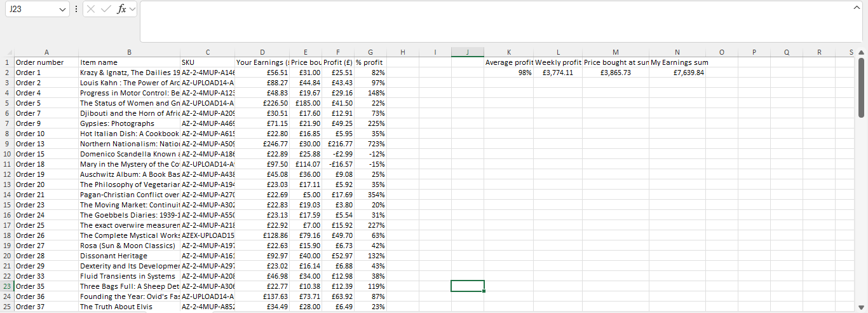Select row 1 header

(x=7, y=62)
